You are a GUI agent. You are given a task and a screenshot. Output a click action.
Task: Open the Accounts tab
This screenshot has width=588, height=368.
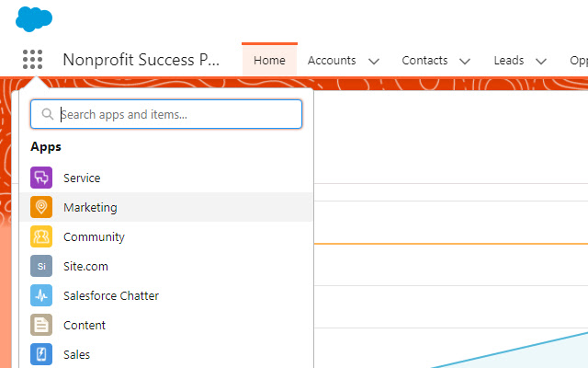coord(332,60)
